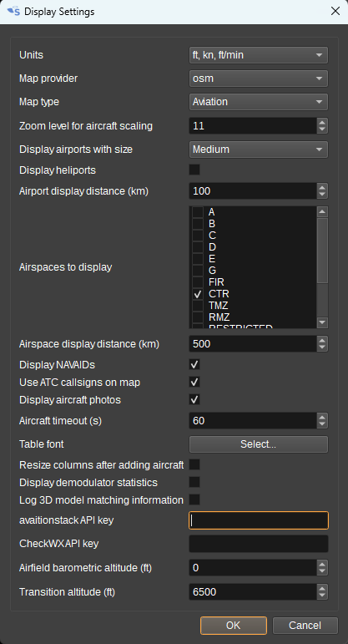Click the airspaces list scrollbar thumb
The width and height of the screenshot is (348, 644).
(x=323, y=250)
